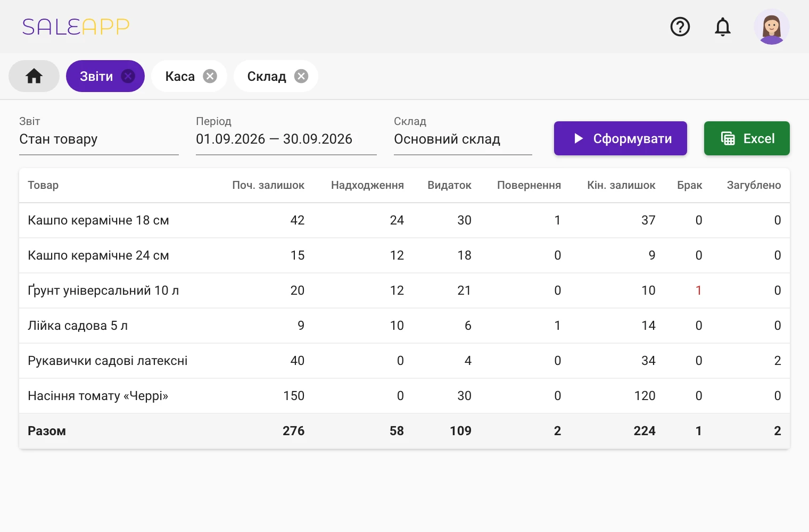This screenshot has height=532, width=809.
Task: Click the total Кін. залишок value 224
Action: click(645, 431)
